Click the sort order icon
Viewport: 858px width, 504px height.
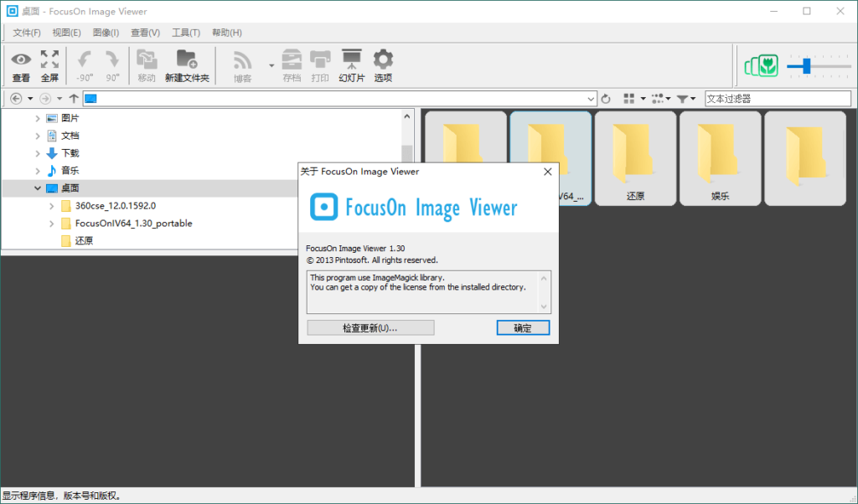(658, 99)
